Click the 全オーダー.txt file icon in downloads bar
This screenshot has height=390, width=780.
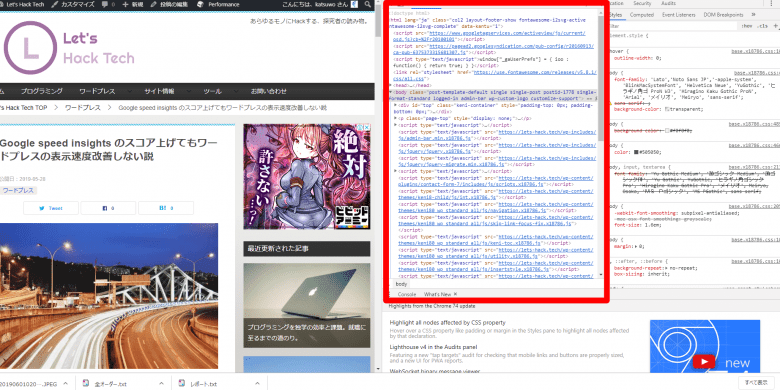[x=86, y=384]
